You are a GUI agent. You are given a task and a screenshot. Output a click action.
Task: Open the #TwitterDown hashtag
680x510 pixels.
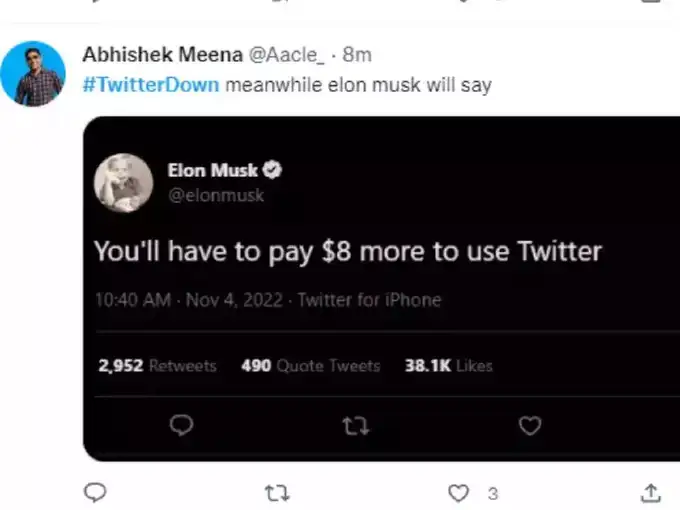click(150, 85)
